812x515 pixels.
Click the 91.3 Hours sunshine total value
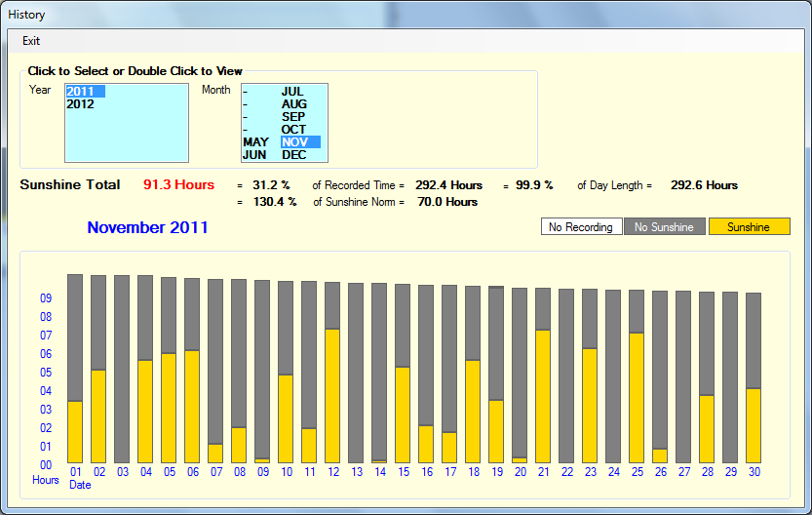pyautogui.click(x=178, y=185)
